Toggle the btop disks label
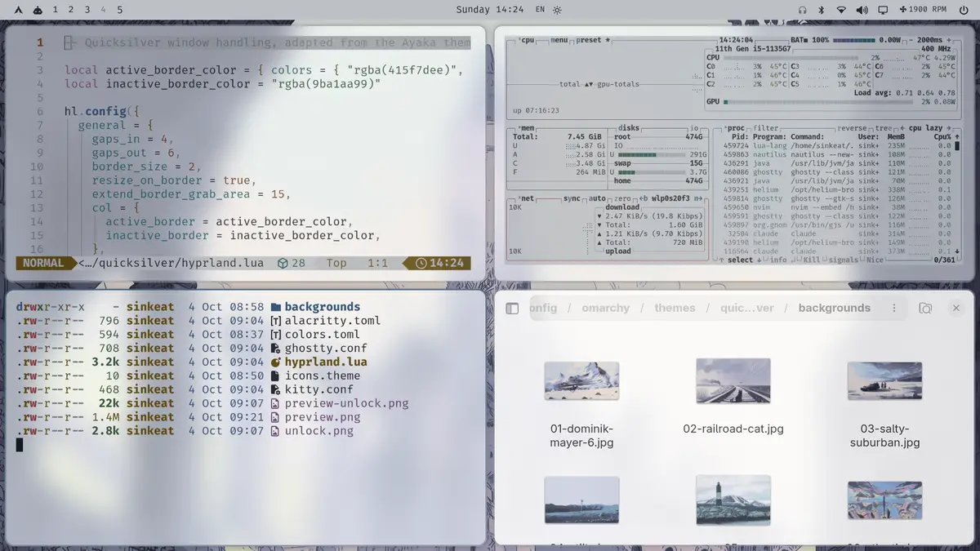Image resolution: width=980 pixels, height=551 pixels. point(629,128)
